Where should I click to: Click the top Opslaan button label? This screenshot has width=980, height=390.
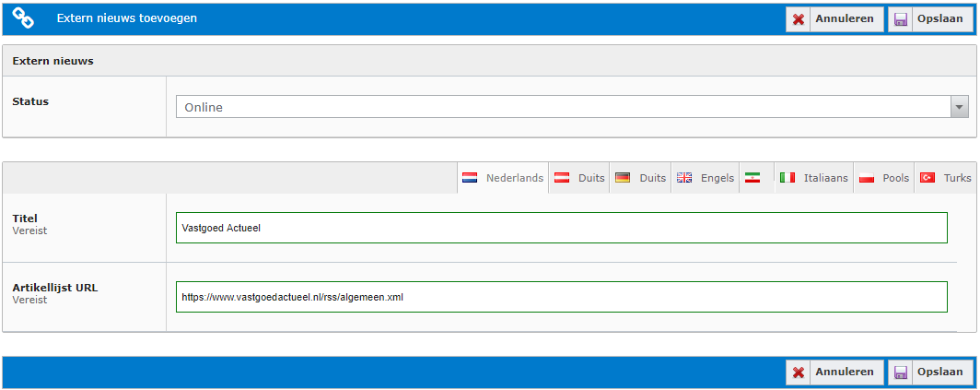point(940,18)
